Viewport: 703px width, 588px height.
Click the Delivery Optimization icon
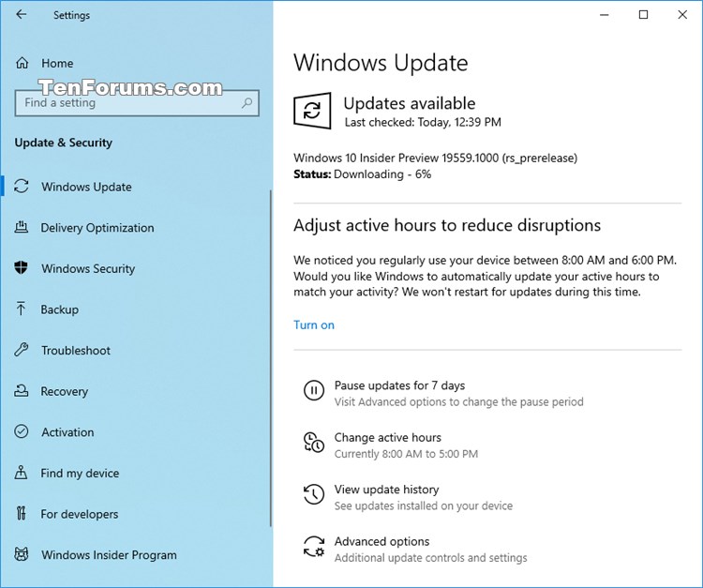[21, 227]
